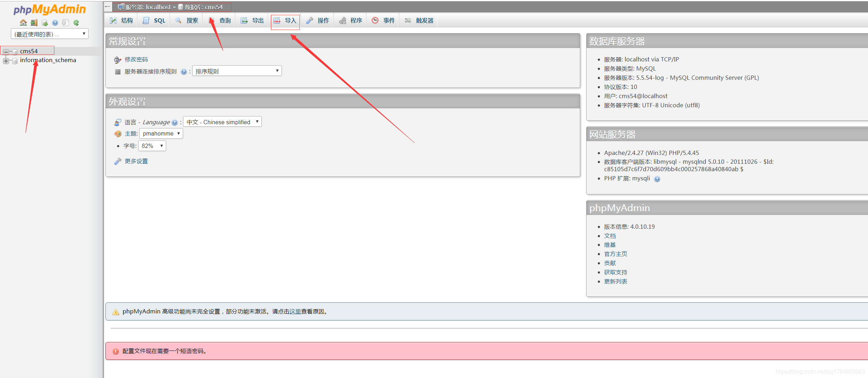Viewport: 868px width, 378px height.
Task: Open the 触发器 (Triggers) tab
Action: point(419,20)
